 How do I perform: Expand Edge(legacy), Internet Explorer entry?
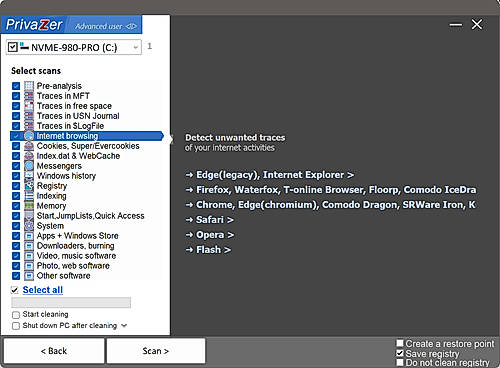click(x=270, y=175)
